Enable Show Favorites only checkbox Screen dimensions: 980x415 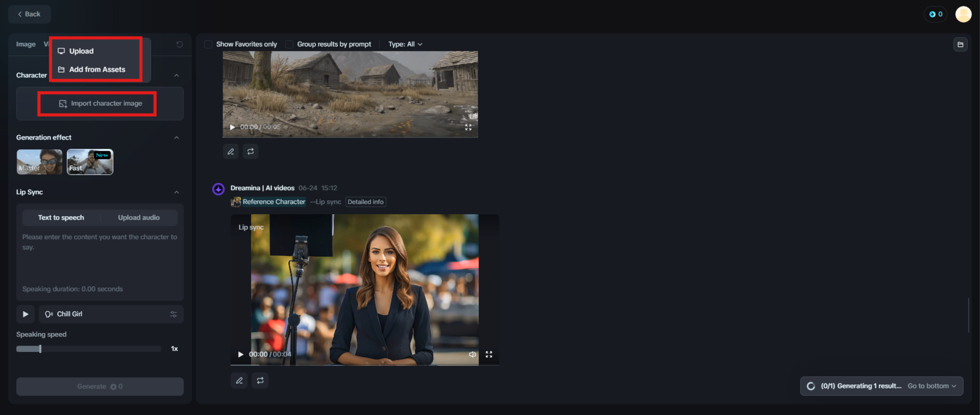point(208,45)
